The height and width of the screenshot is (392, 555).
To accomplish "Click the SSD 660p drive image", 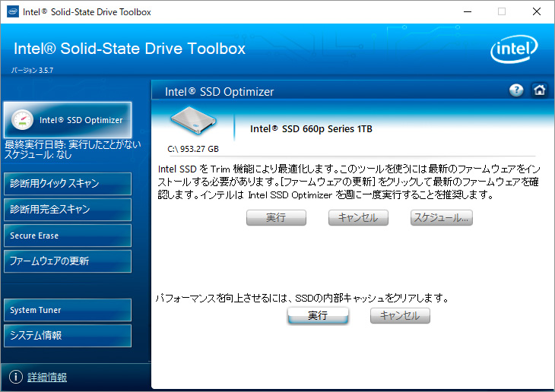I will pos(193,121).
